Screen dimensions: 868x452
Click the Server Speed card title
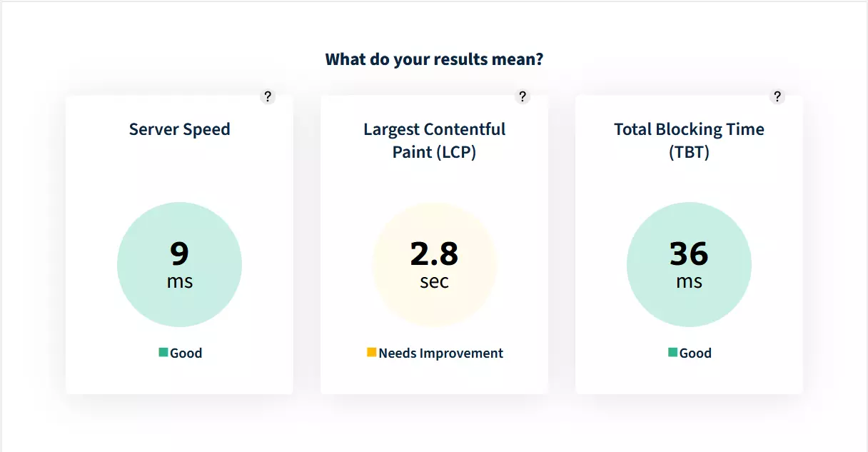tap(180, 129)
